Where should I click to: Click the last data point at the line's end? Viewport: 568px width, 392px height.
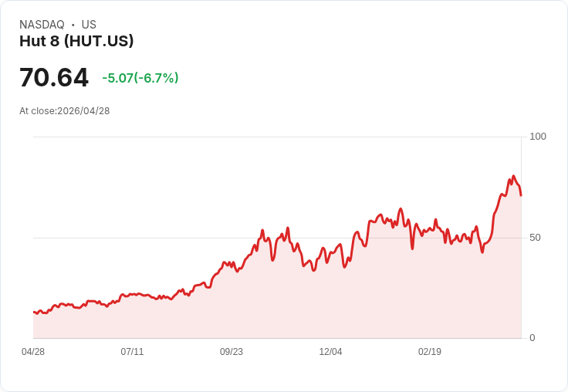(x=521, y=196)
